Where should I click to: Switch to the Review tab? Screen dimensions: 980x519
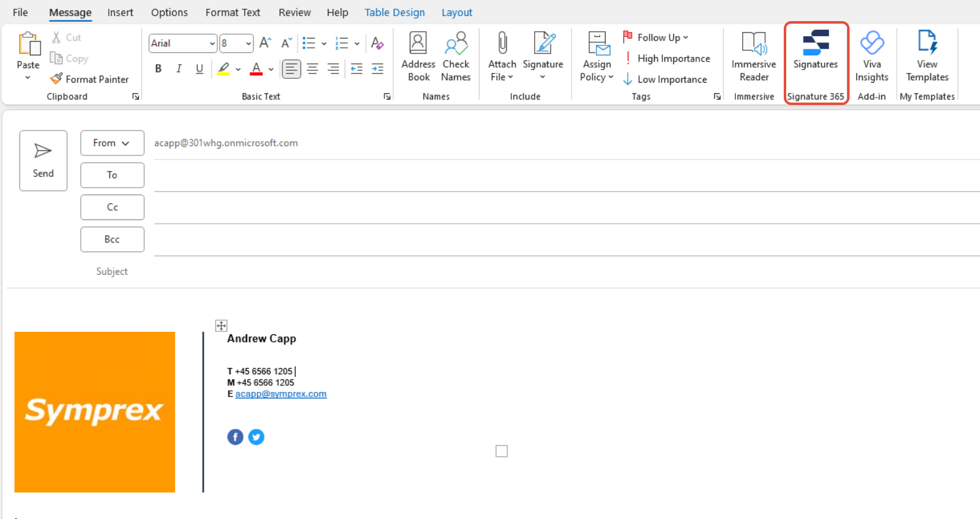click(x=294, y=12)
